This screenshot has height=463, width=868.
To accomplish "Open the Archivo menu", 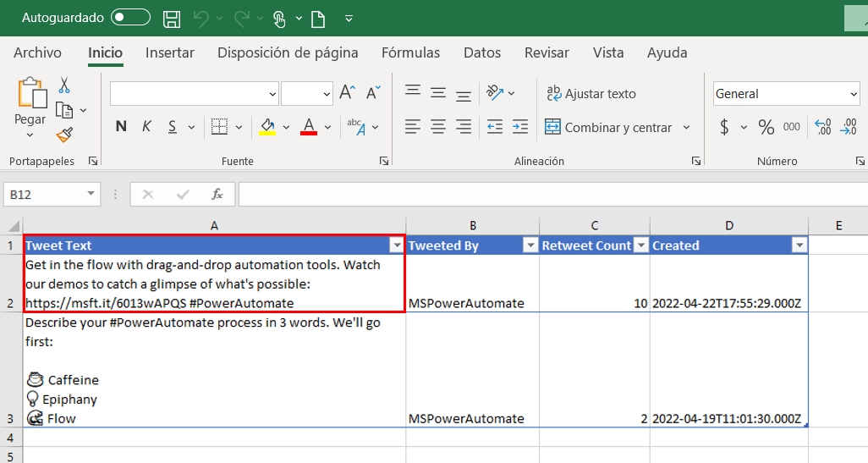I will click(x=37, y=52).
